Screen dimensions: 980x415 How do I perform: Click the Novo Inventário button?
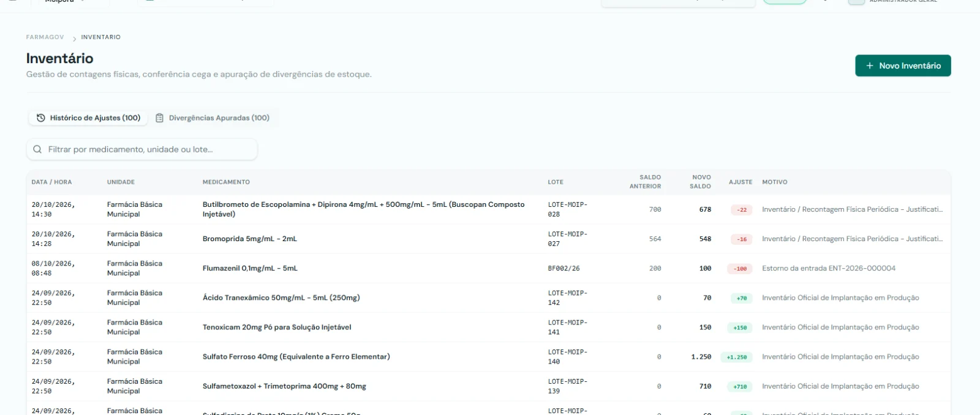pyautogui.click(x=903, y=65)
